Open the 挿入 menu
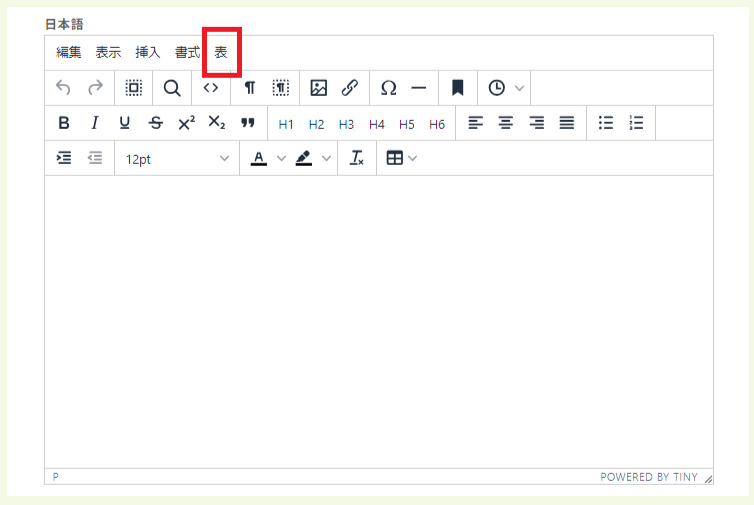Screen dimensions: 754x505 [x=148, y=52]
